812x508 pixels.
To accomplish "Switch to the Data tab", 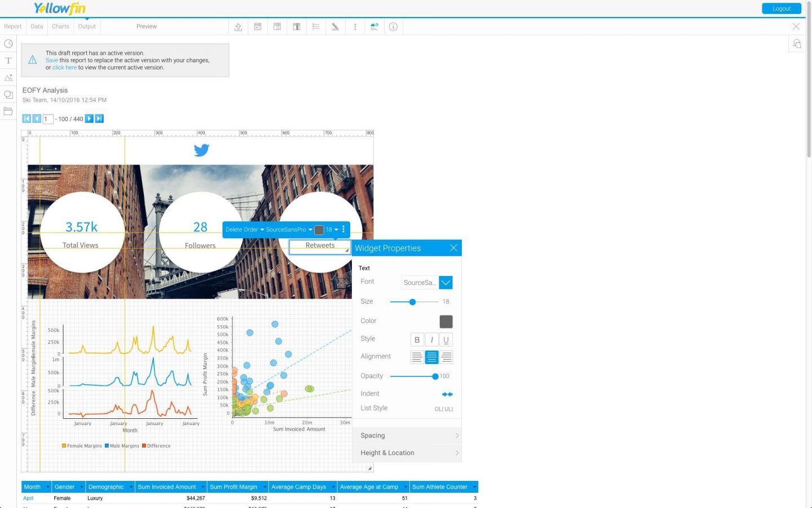I will coord(37,27).
